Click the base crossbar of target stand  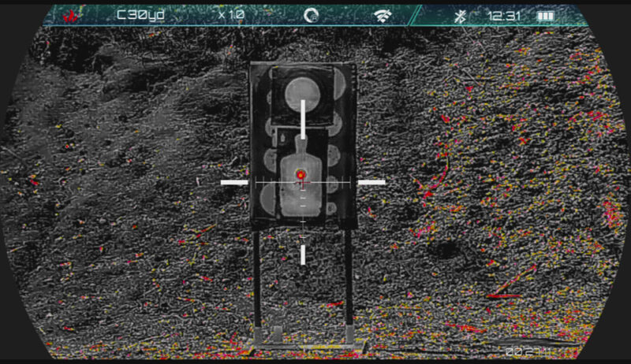[x=303, y=345]
